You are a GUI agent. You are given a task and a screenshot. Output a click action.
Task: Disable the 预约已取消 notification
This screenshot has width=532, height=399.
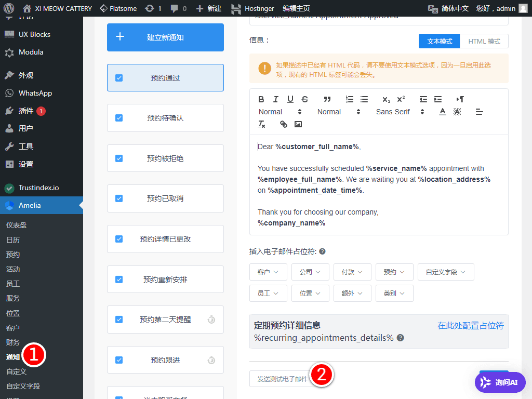pos(119,198)
